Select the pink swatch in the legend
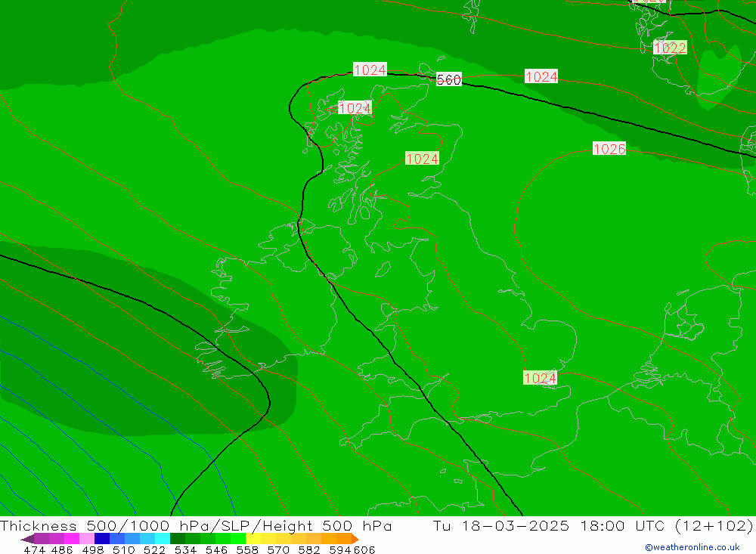 (x=87, y=539)
